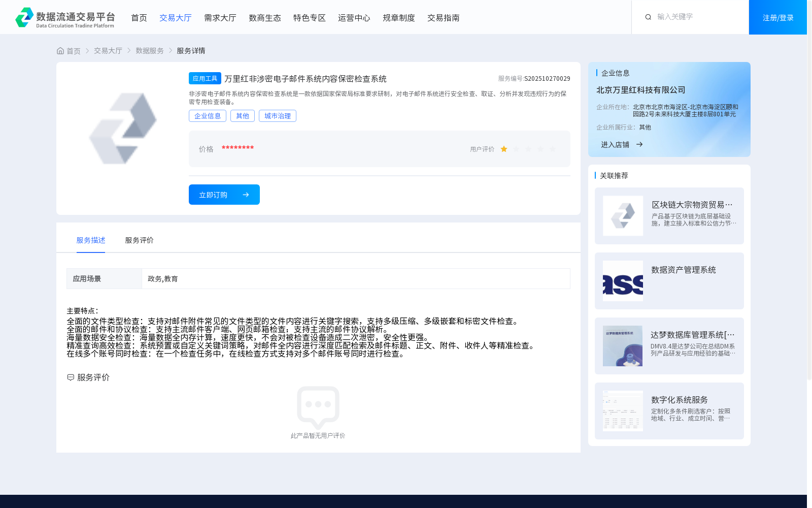Click the 进入店铺 link
This screenshot has height=508, width=812.
pos(615,145)
